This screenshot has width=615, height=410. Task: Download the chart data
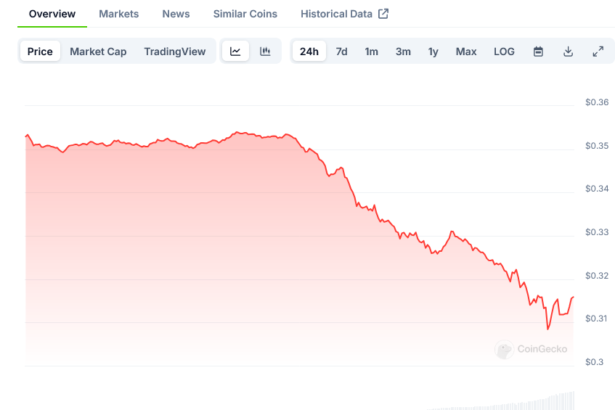coord(568,51)
